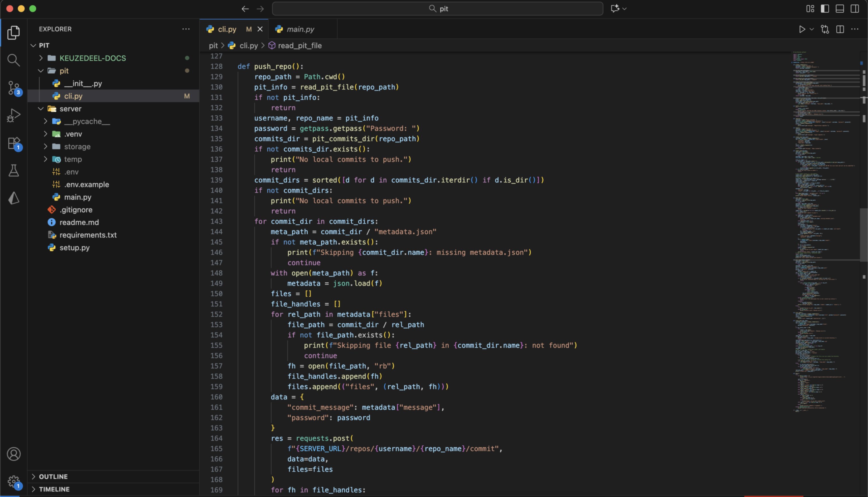Open the Search view in activity bar
The width and height of the screenshot is (868, 497).
(14, 60)
